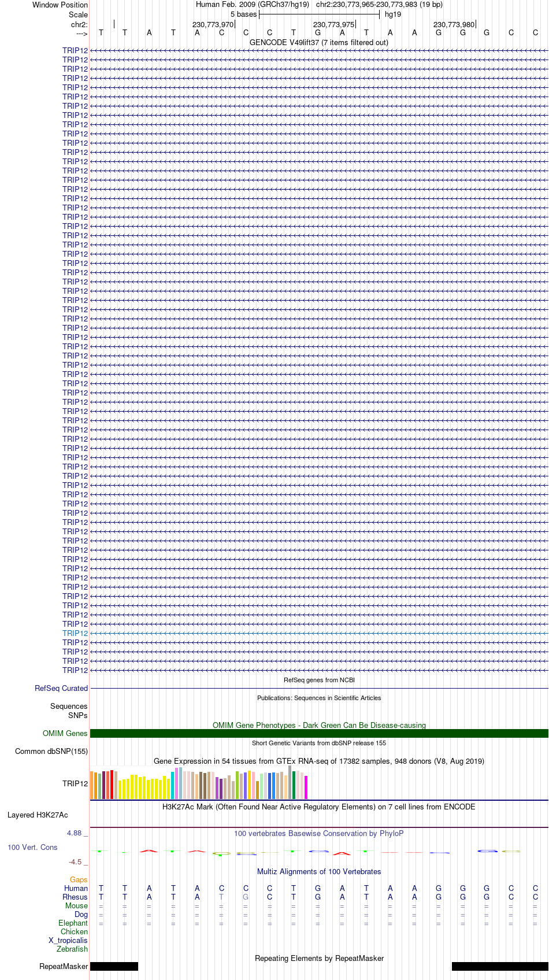Open the Short Genetic Variants from dbSNP title
The height and width of the screenshot is (980, 549).
(319, 743)
